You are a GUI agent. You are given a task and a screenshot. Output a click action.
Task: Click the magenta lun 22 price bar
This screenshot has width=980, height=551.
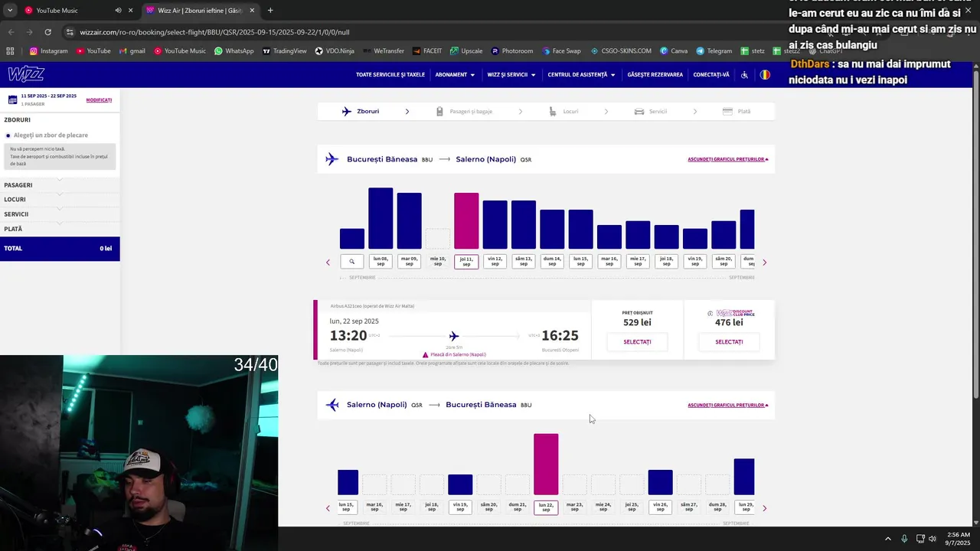tap(546, 465)
